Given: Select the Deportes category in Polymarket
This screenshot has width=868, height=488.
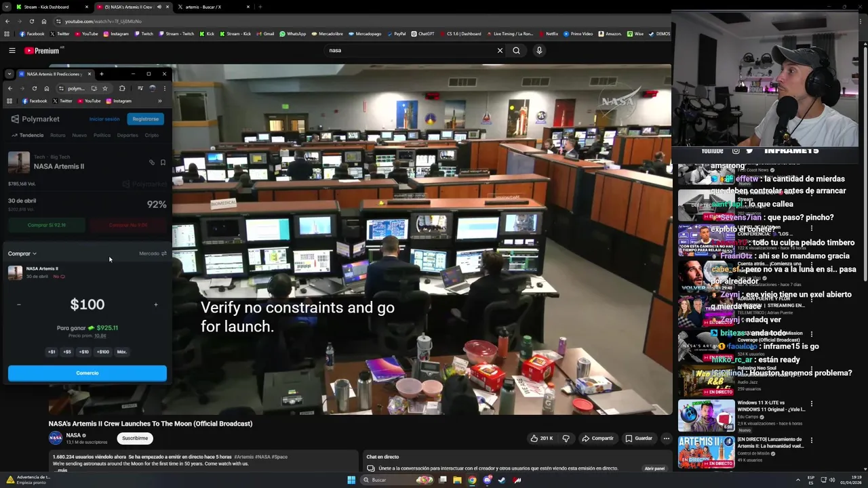Looking at the screenshot, I should pos(127,135).
